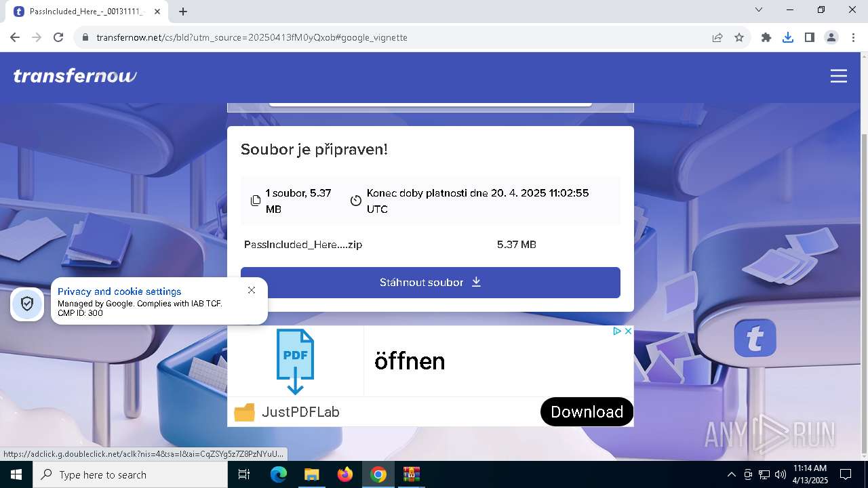Click the Stáhnout soubor download button
Image resolution: width=868 pixels, height=488 pixels.
(431, 283)
